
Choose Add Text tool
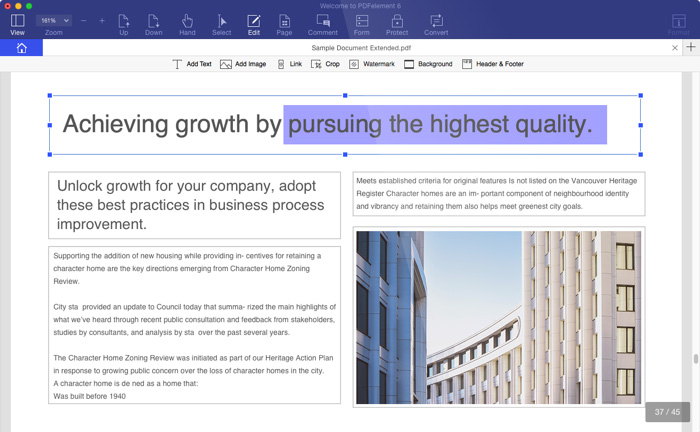[x=192, y=64]
